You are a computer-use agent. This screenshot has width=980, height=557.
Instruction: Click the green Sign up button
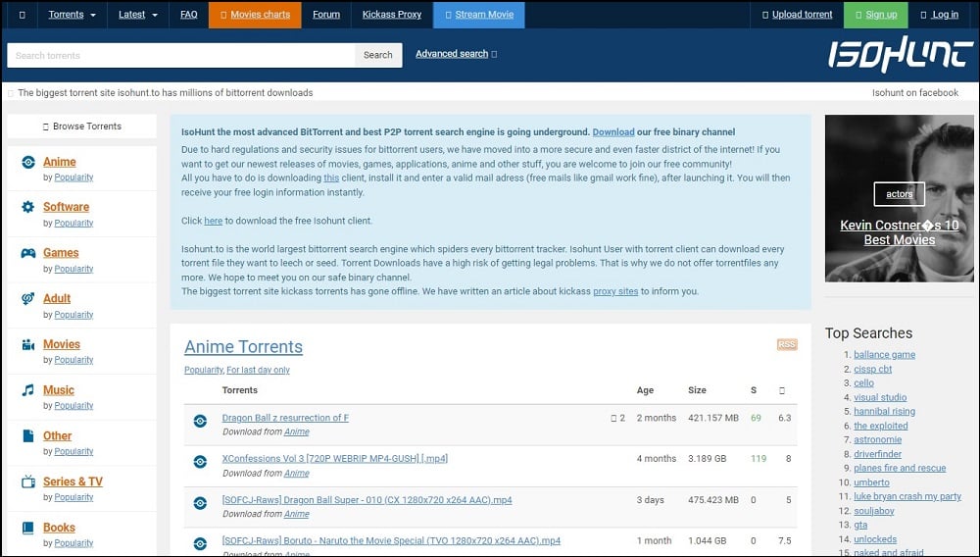(875, 15)
